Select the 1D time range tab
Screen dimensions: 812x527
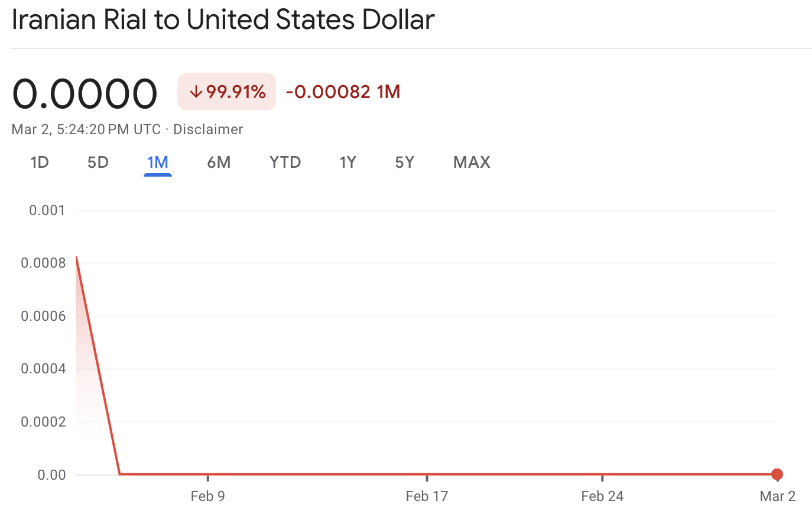[x=39, y=162]
